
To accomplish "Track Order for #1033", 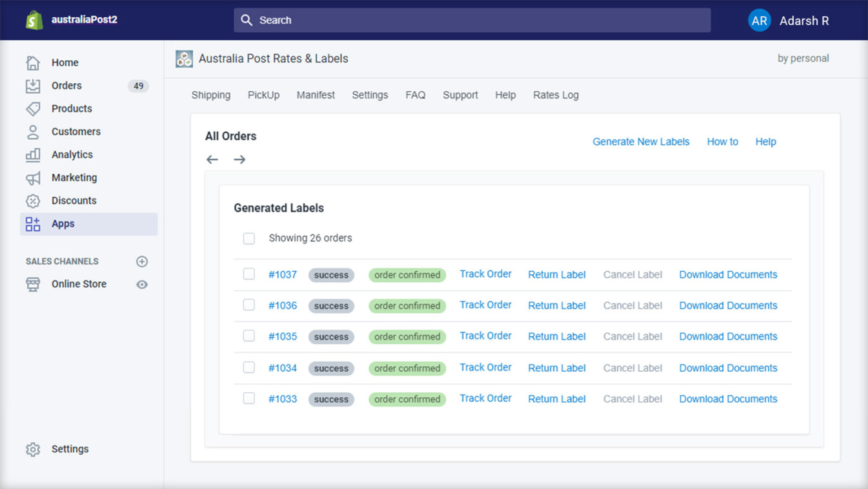I will point(485,398).
